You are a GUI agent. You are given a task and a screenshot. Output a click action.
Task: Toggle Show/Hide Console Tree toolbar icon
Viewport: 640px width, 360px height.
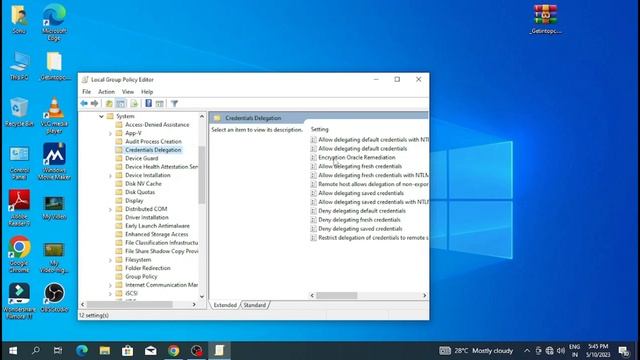tap(121, 104)
